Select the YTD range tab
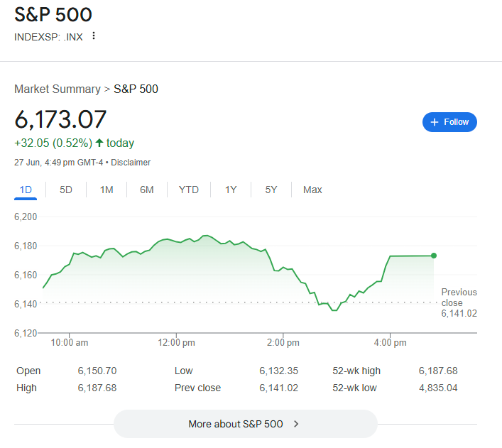This screenshot has width=502, height=448. 189,190
